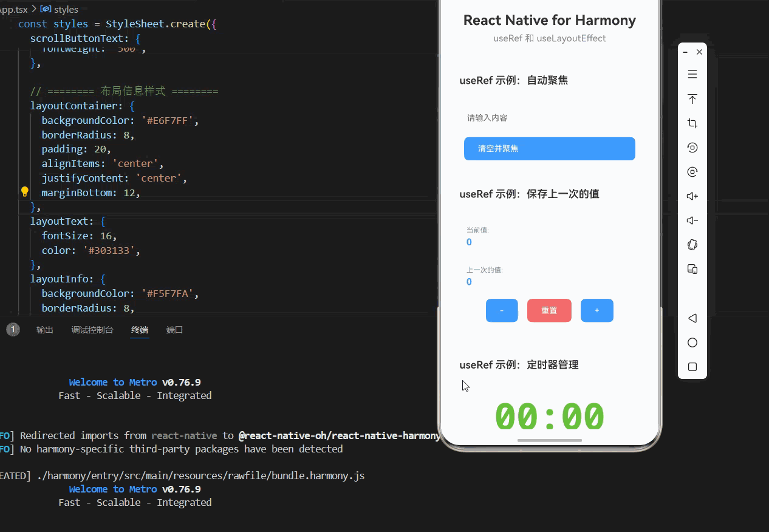769x532 pixels.
Task: Click the 布局信息样式 comment line
Action: pyautogui.click(x=125, y=91)
